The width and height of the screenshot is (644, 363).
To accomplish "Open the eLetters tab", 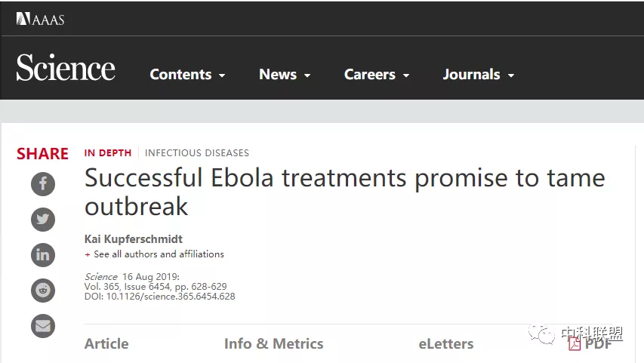I will (446, 343).
